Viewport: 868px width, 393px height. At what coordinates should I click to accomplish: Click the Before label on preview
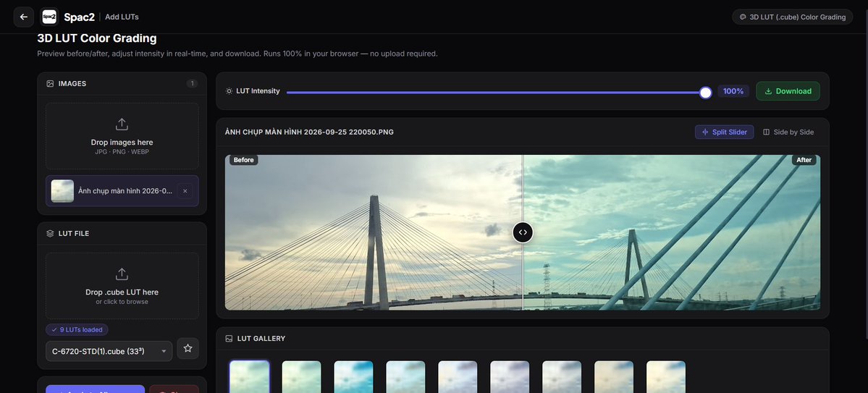click(243, 160)
